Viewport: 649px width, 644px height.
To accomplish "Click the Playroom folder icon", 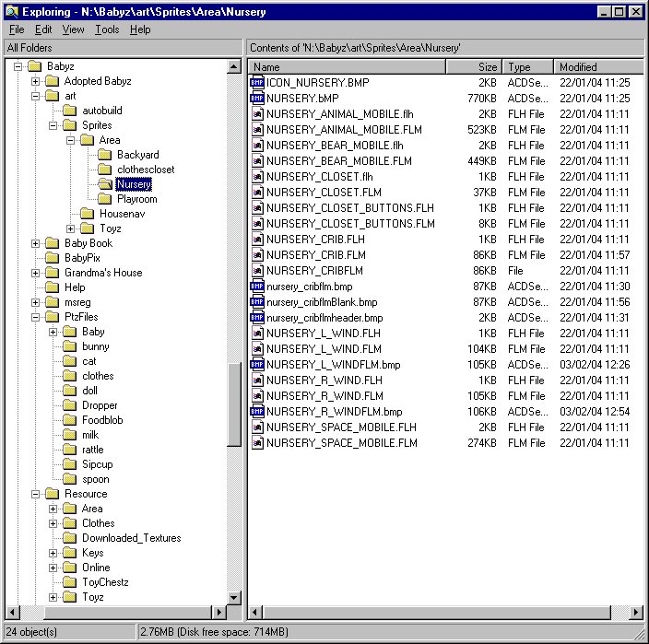I will click(x=105, y=199).
